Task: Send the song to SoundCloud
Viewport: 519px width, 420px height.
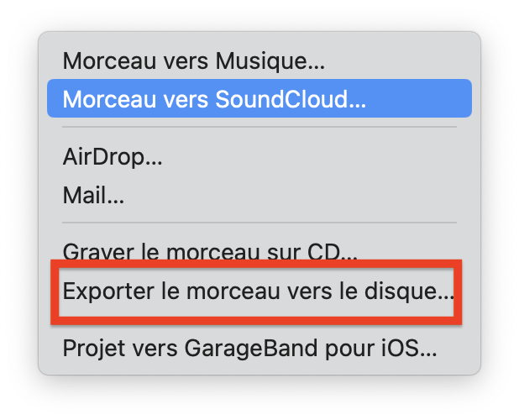Action: click(259, 98)
